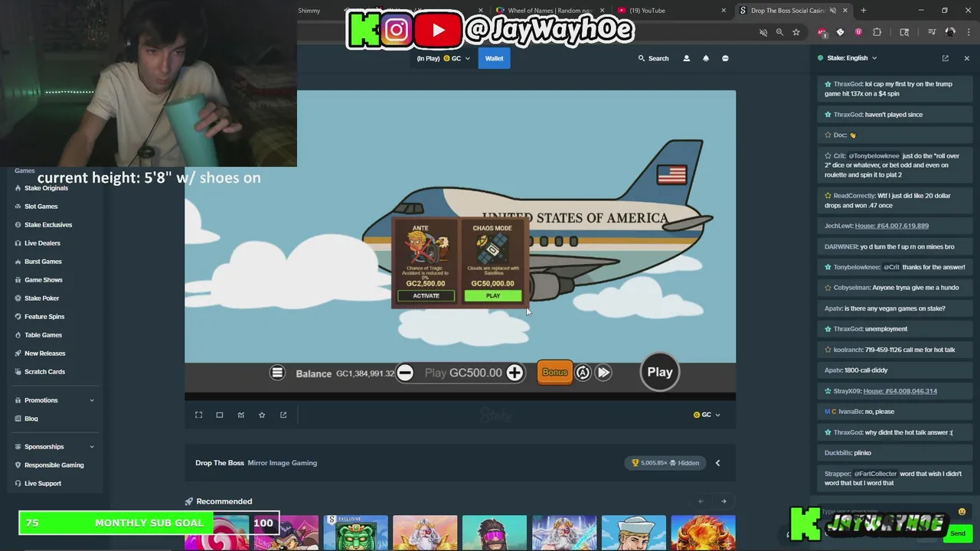Image resolution: width=980 pixels, height=551 pixels.
Task: Open notifications bell icon
Action: point(706,58)
